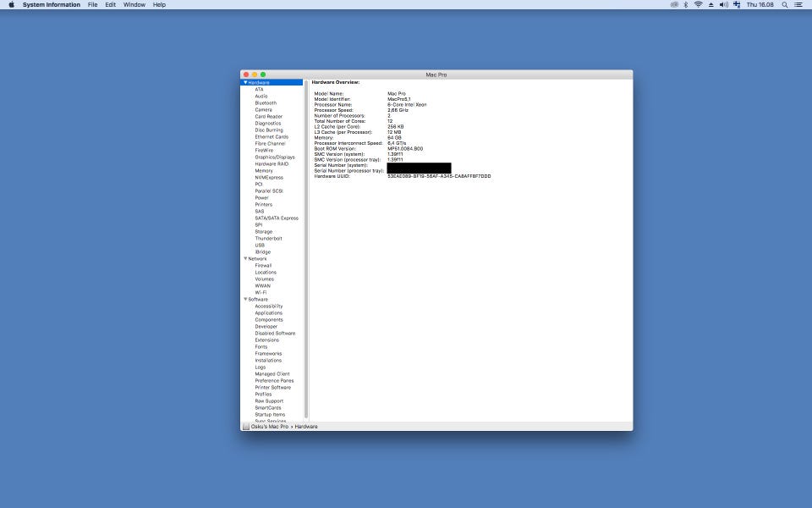Select Disabled Software in sidebar
The image size is (812, 508).
[275, 334]
